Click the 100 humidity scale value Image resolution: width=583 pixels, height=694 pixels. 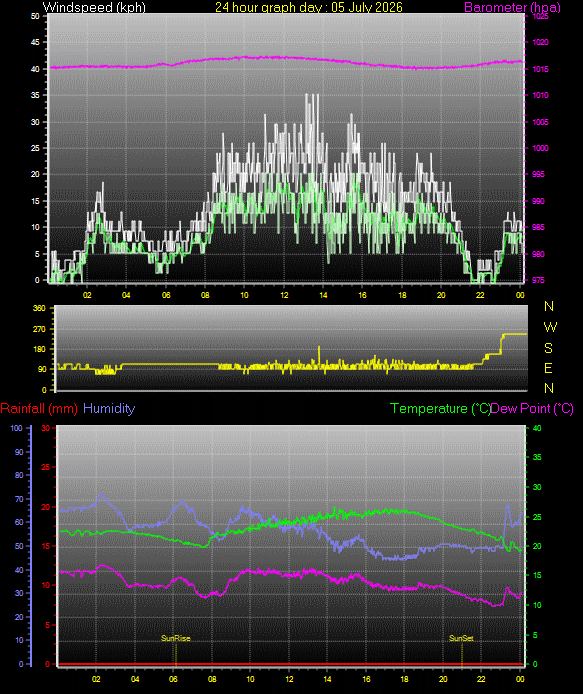tap(16, 428)
